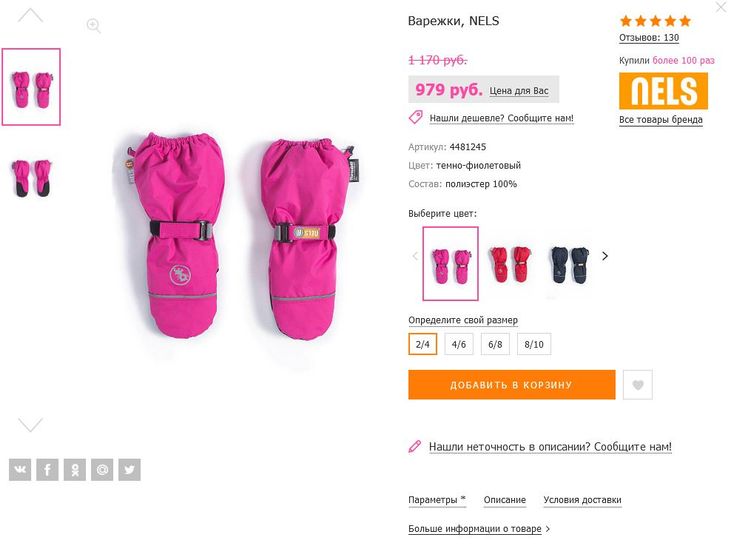734x560 pixels.
Task: Show next colors with right arrow
Action: [x=605, y=256]
